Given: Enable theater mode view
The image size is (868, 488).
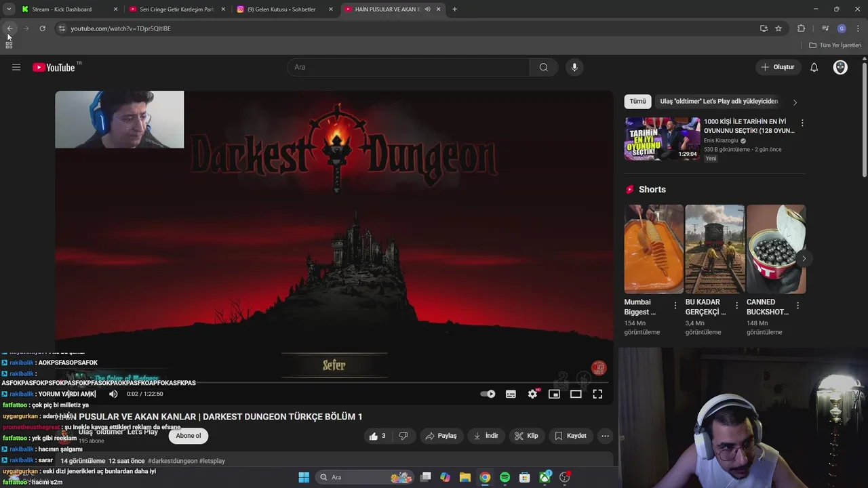Looking at the screenshot, I should coord(576,394).
